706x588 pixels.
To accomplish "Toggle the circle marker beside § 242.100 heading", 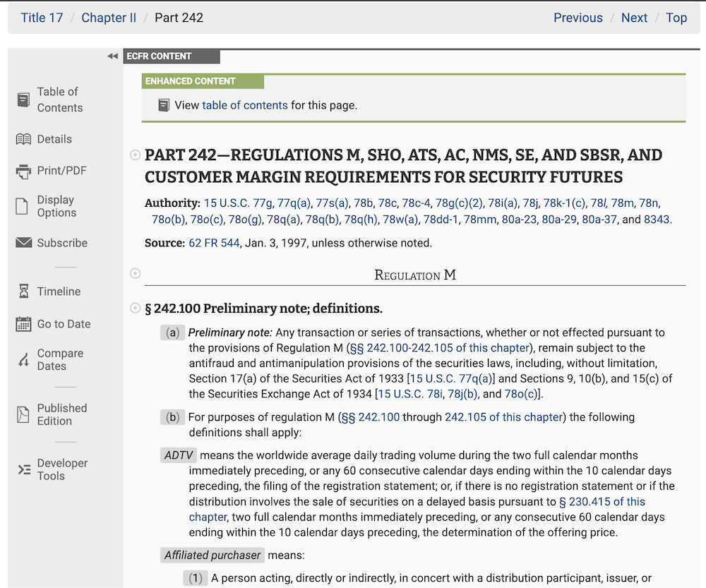I will (135, 308).
